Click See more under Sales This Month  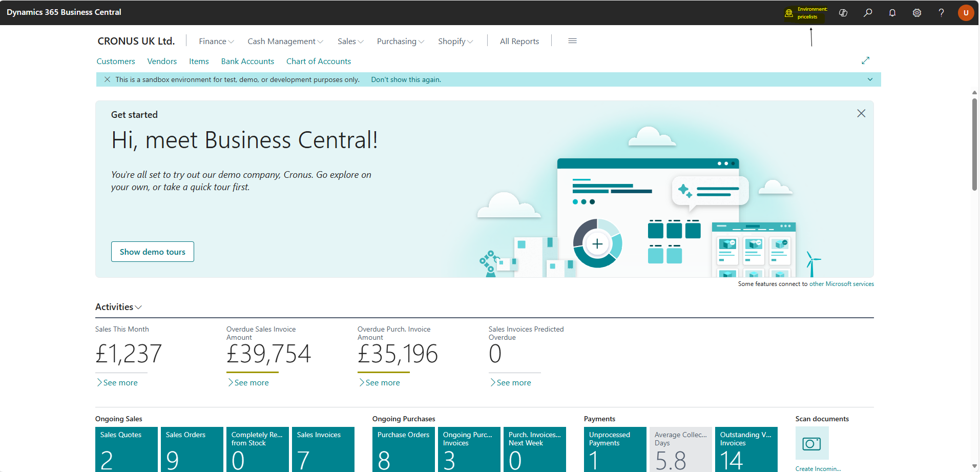click(x=117, y=383)
